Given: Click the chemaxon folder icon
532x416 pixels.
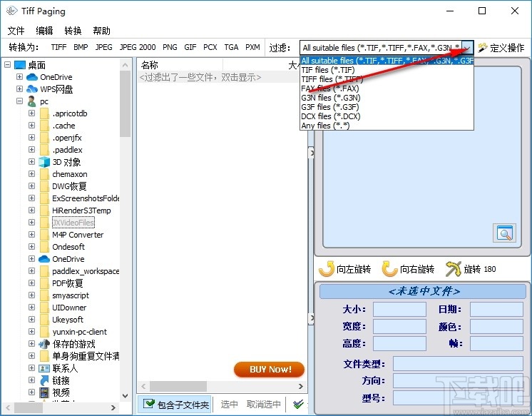Looking at the screenshot, I should [x=44, y=174].
